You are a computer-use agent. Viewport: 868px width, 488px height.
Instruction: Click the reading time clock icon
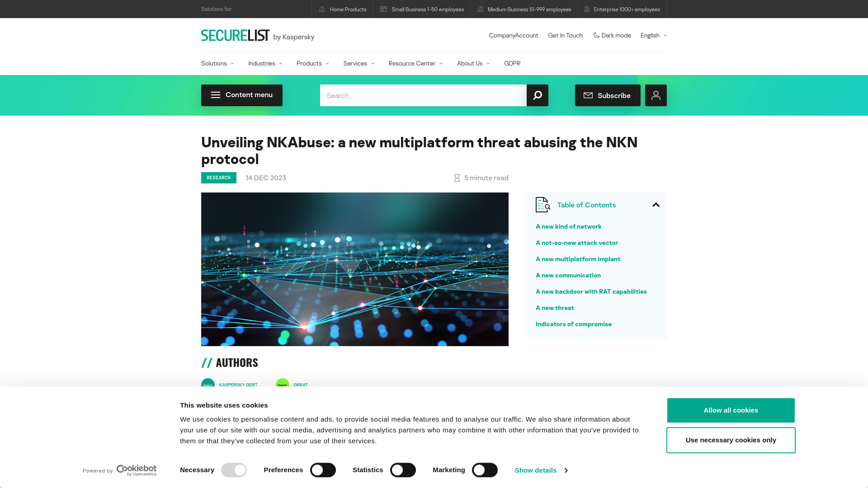[x=457, y=178]
